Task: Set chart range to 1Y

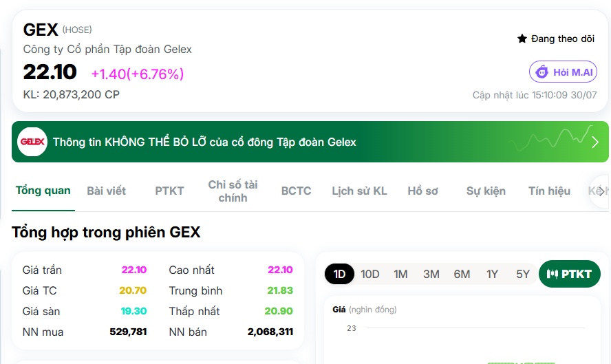Action: pos(492,274)
